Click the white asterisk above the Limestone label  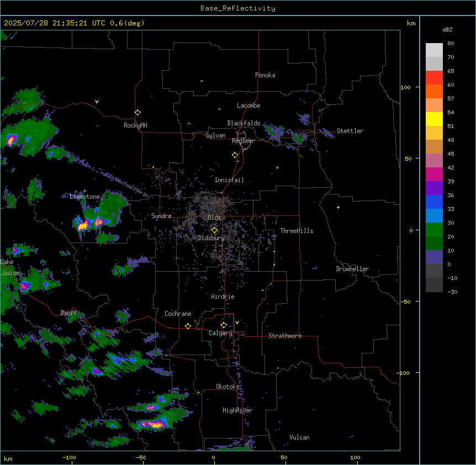click(84, 191)
